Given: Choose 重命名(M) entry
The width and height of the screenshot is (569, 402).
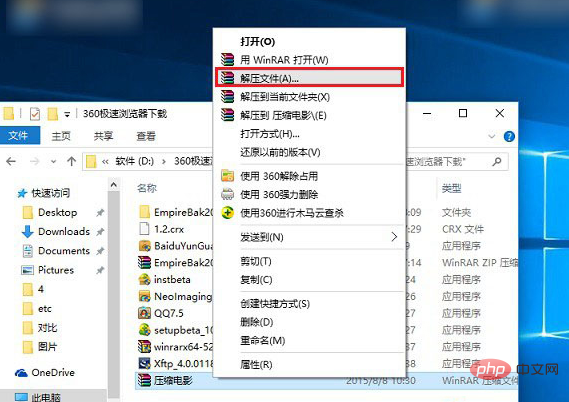Looking at the screenshot, I should [x=309, y=340].
